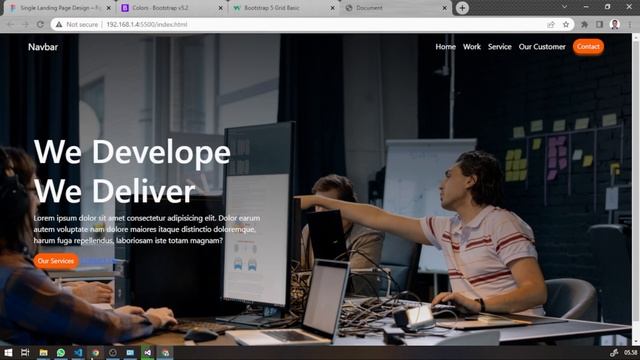Go to Home in the navbar
The height and width of the screenshot is (360, 640).
(x=445, y=47)
